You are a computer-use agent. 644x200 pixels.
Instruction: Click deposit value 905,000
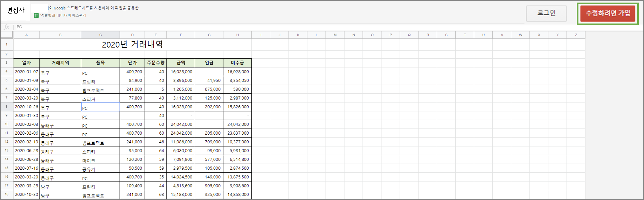pos(209,186)
